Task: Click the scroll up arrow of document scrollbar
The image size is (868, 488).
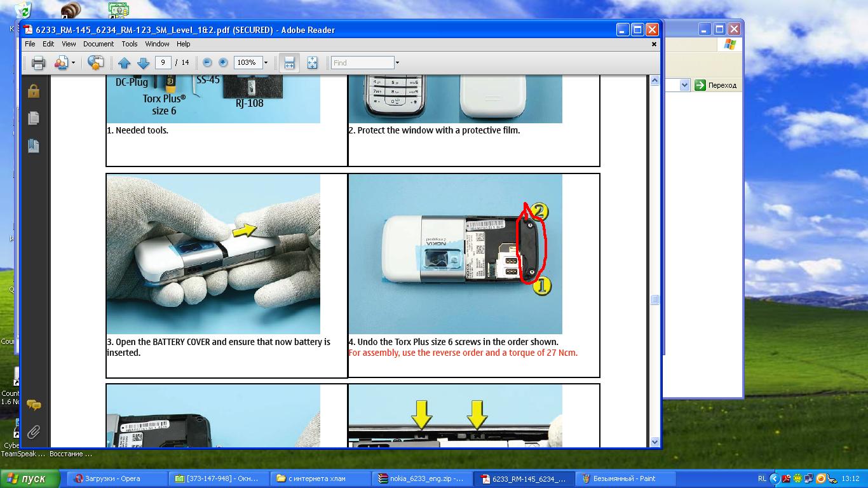Action: (x=655, y=81)
